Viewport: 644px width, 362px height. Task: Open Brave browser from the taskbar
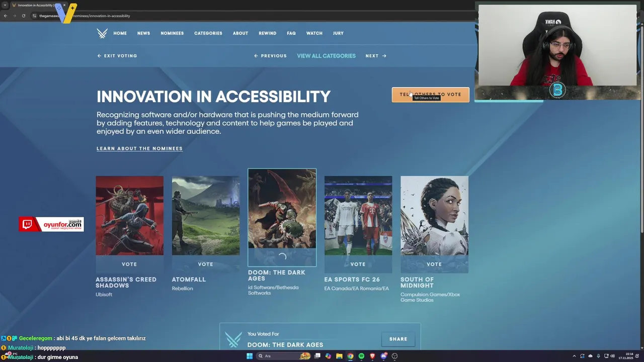click(372, 356)
